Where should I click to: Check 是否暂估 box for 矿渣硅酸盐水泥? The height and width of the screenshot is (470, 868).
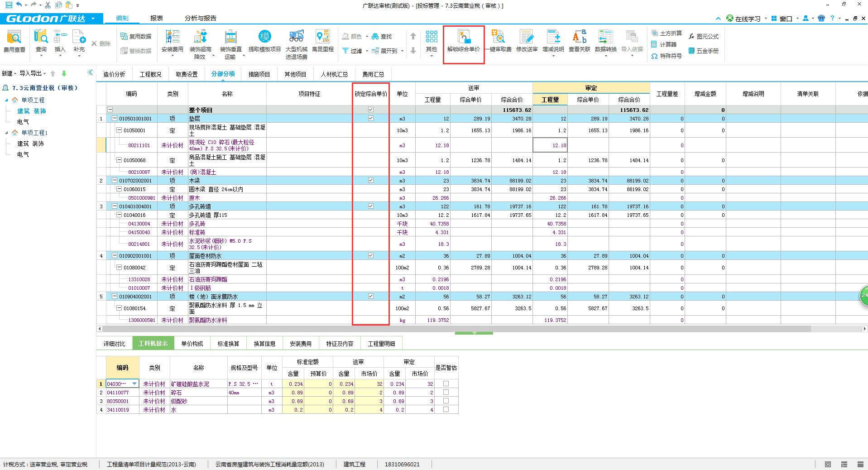446,384
